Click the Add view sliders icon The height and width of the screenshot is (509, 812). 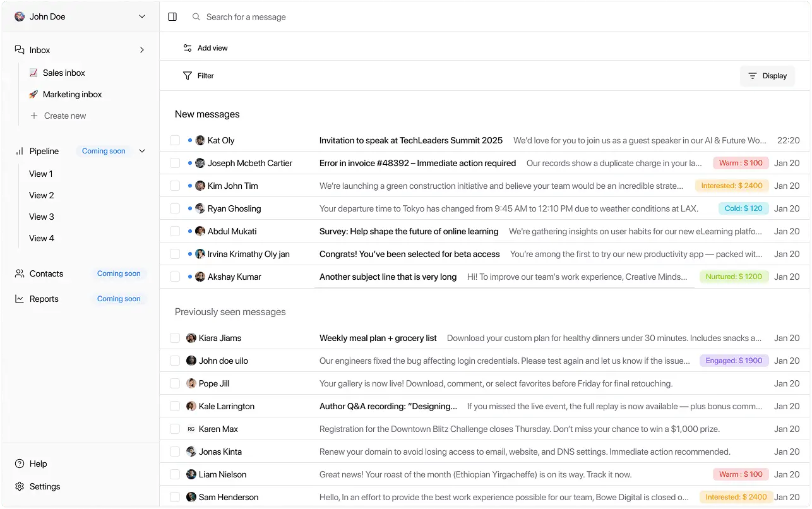[x=188, y=48]
